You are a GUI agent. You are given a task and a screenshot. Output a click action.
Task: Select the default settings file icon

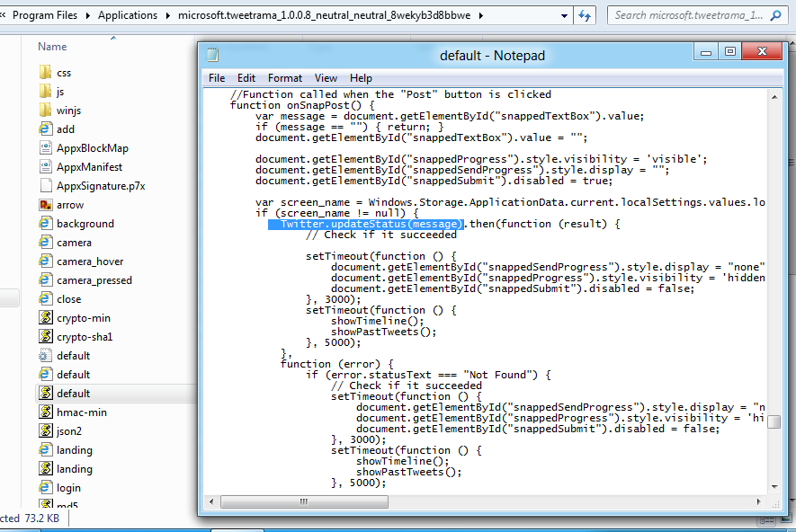(x=45, y=355)
